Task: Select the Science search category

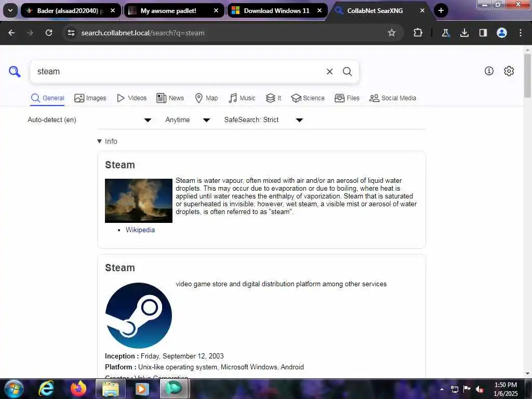Action: (308, 98)
